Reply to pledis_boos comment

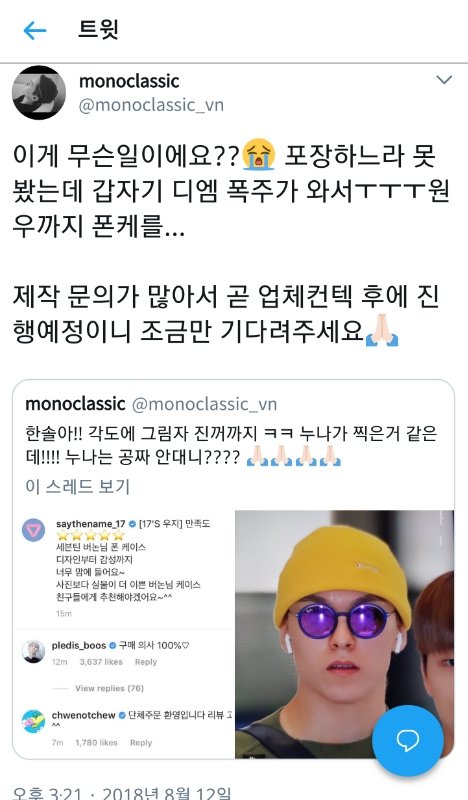point(145,662)
